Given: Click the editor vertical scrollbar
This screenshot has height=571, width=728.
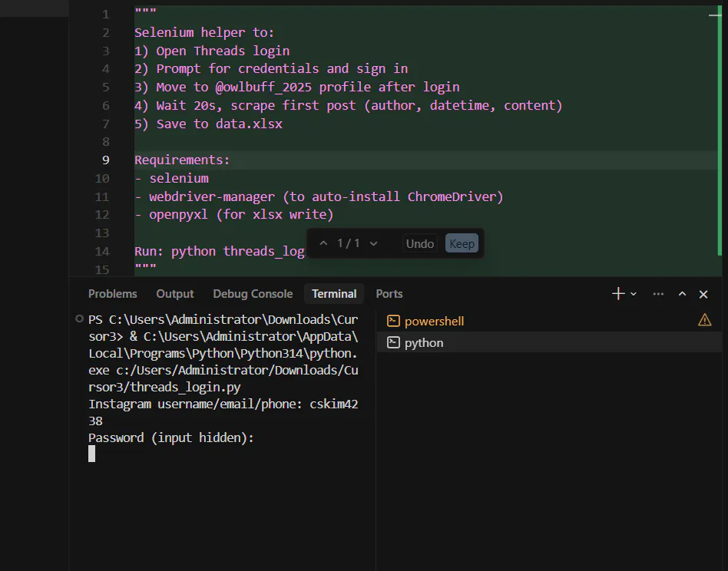Looking at the screenshot, I should click(720, 130).
